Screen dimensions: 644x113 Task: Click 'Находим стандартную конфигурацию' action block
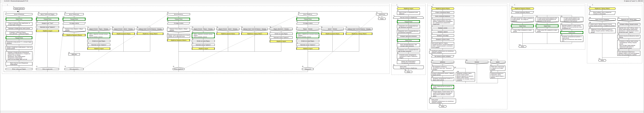coord(19,48)
